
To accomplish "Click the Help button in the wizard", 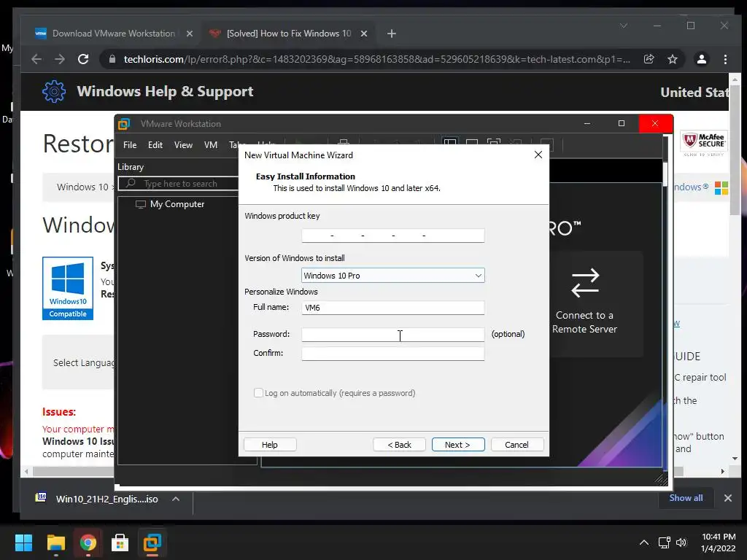I will coord(270,444).
